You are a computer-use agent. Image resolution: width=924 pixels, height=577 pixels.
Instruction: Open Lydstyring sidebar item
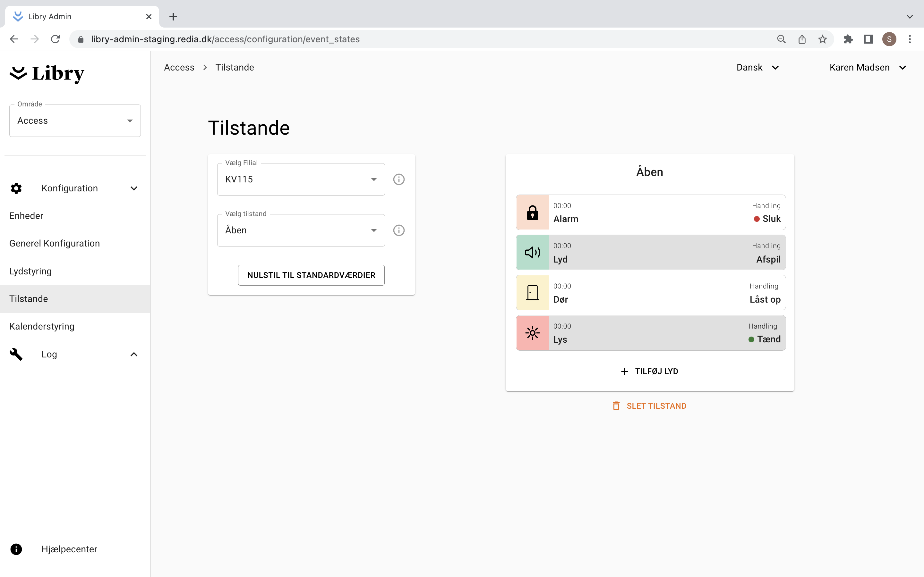[30, 271]
